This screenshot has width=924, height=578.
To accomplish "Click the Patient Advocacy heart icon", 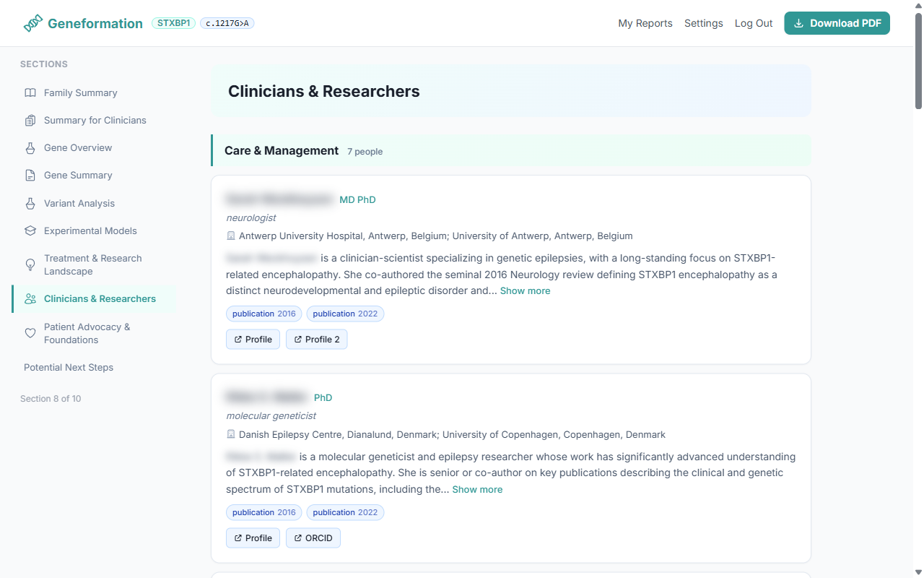I will pos(30,332).
